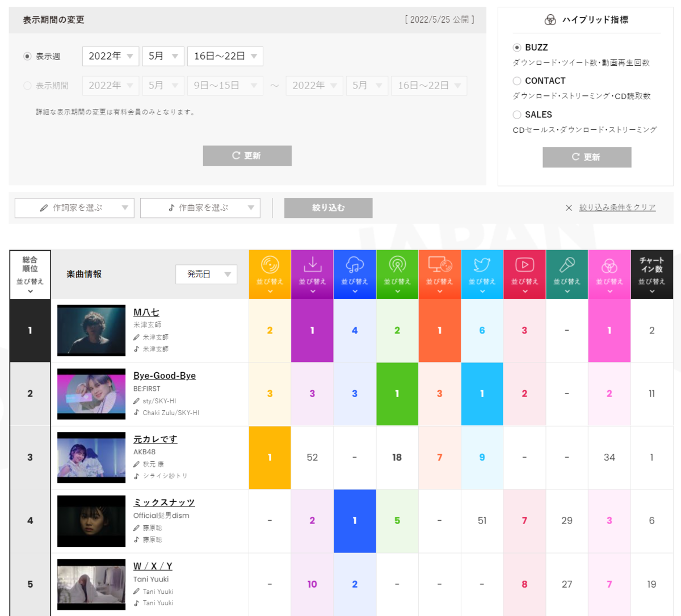Image resolution: width=681 pixels, height=616 pixels.
Task: Click hybrid indicator icon beside ハイブリッド指標
Action: [550, 20]
